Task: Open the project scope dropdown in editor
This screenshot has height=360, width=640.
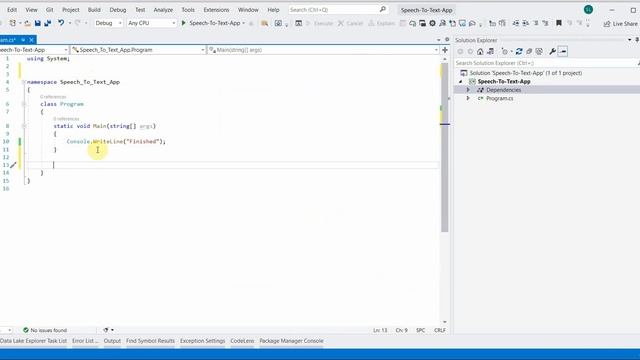Action: [x=34, y=50]
